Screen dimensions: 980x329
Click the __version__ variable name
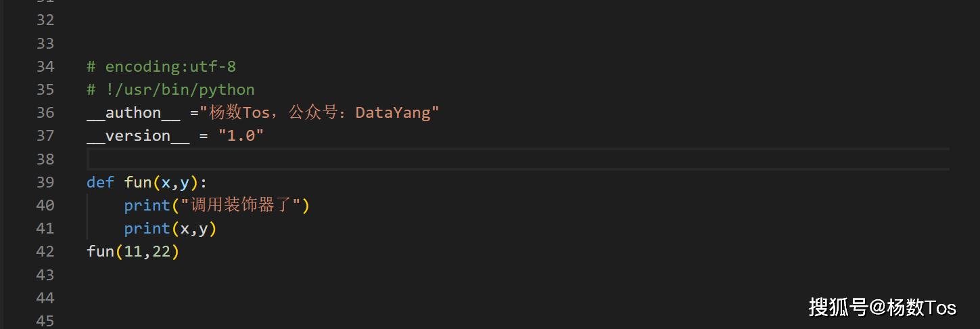[138, 136]
